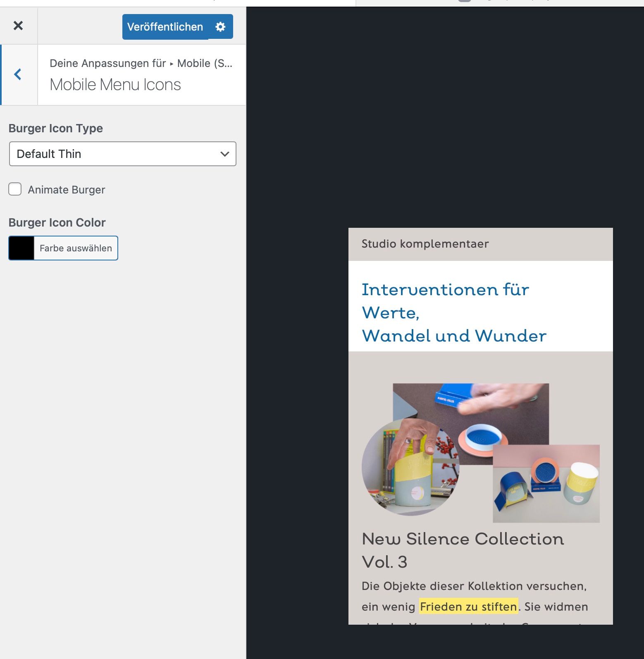This screenshot has width=644, height=659.
Task: Click the headline "Interventionen für Werte"
Action: (x=445, y=301)
